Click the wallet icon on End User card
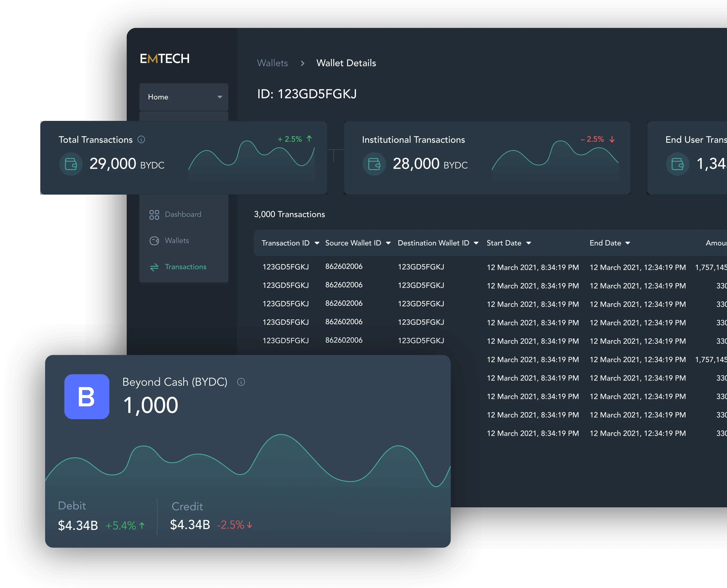The height and width of the screenshot is (588, 727). pos(678,164)
